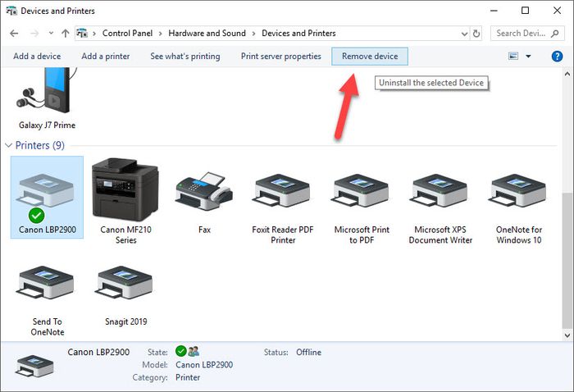Click the green state checkmark in details pane

pyautogui.click(x=181, y=351)
